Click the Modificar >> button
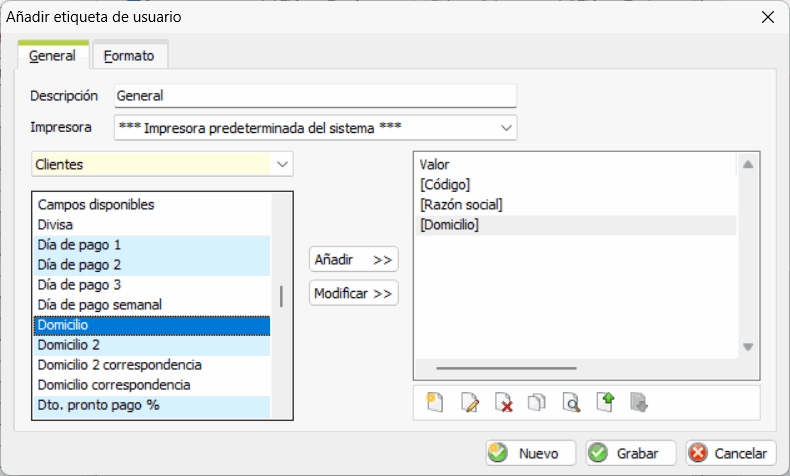The image size is (790, 476). [x=354, y=293]
